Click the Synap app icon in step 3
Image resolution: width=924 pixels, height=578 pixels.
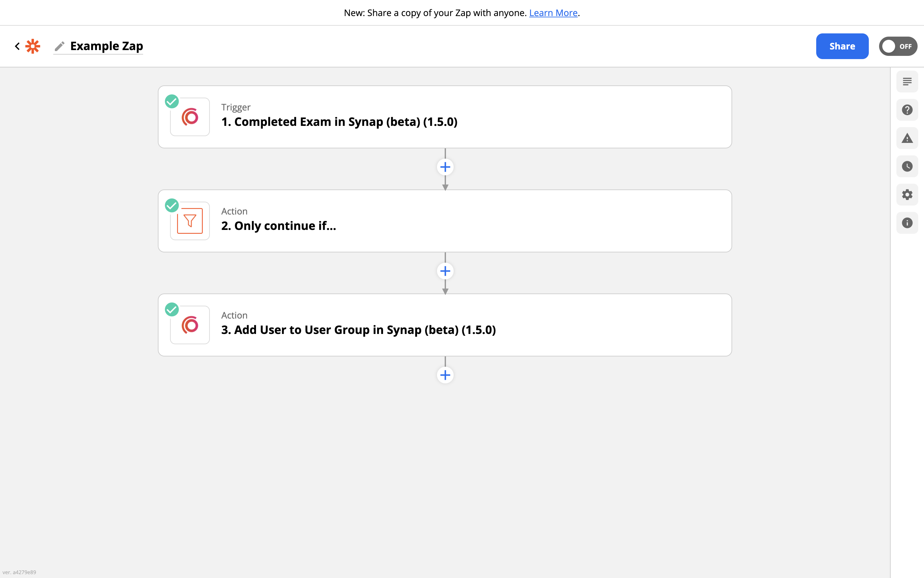[x=190, y=325]
